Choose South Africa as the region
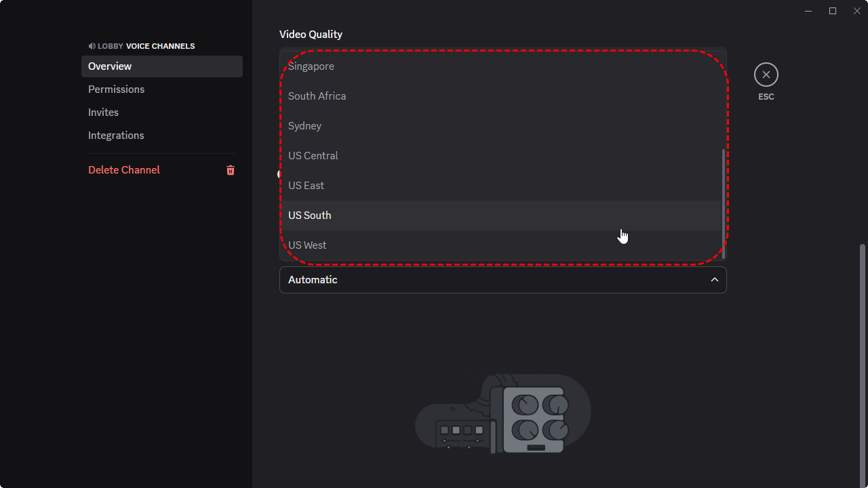The image size is (868, 488). point(317,96)
